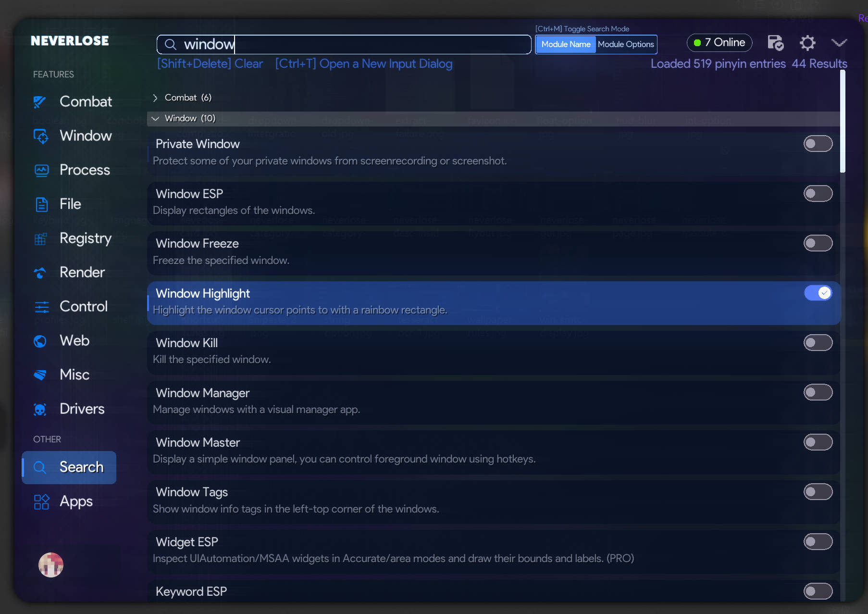Click the Apps grid icon in sidebar
The height and width of the screenshot is (614, 868).
(x=42, y=501)
